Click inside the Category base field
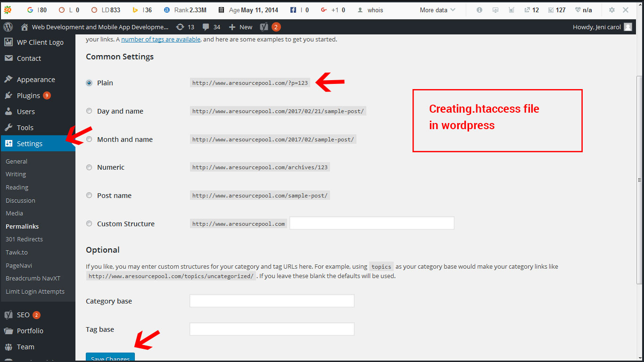This screenshot has width=644, height=362. [x=272, y=300]
